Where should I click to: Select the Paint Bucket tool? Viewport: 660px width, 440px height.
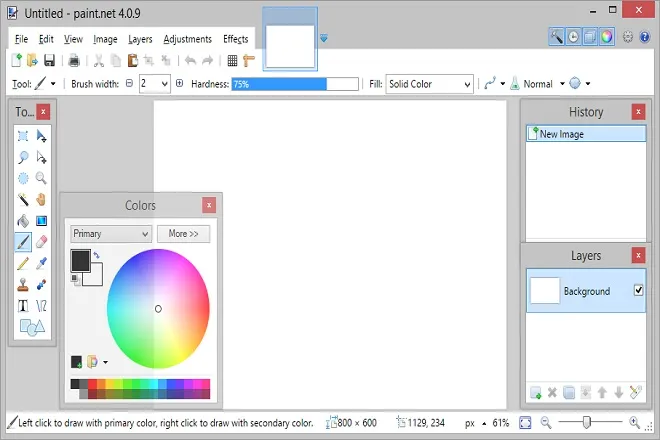[23, 220]
